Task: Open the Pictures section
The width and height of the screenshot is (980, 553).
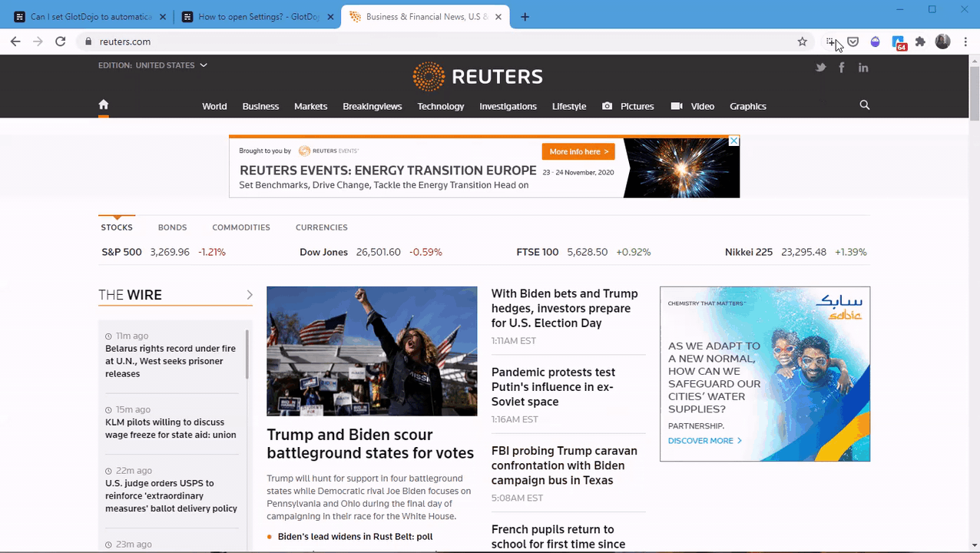Action: (x=628, y=106)
